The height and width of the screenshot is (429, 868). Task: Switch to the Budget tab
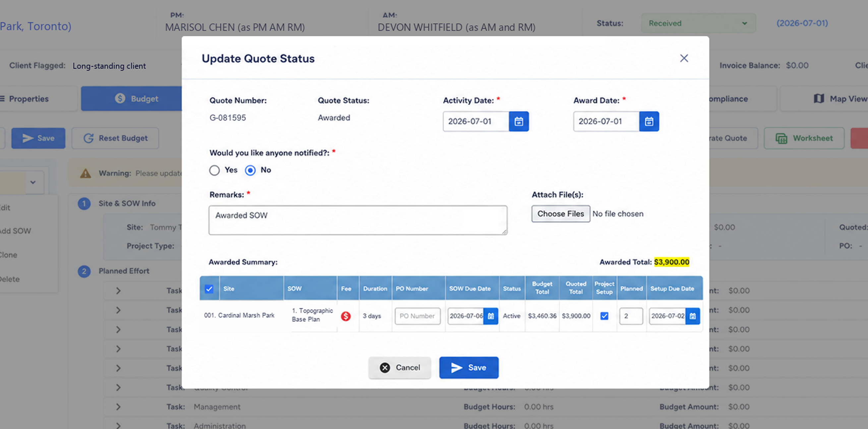click(x=132, y=99)
